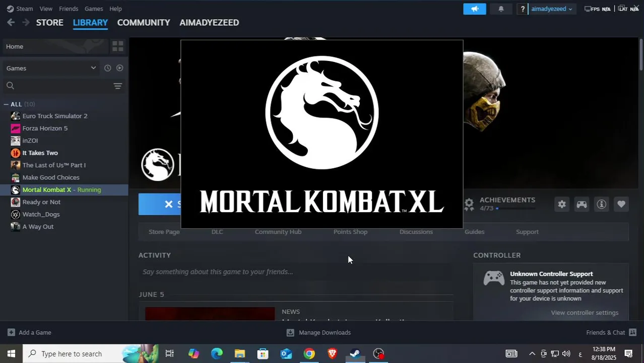This screenshot has height=363, width=644.
Task: Open advanced filter options icon
Action: point(117,86)
